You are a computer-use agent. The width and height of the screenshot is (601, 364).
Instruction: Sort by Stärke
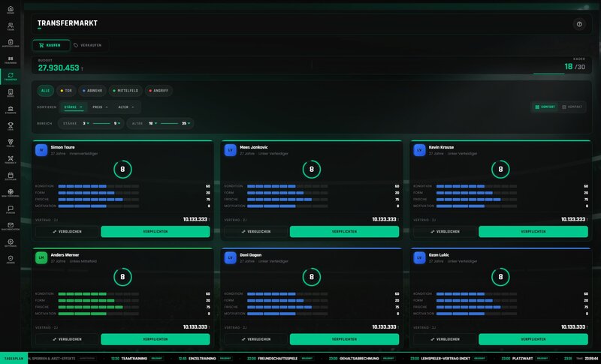[x=73, y=107]
